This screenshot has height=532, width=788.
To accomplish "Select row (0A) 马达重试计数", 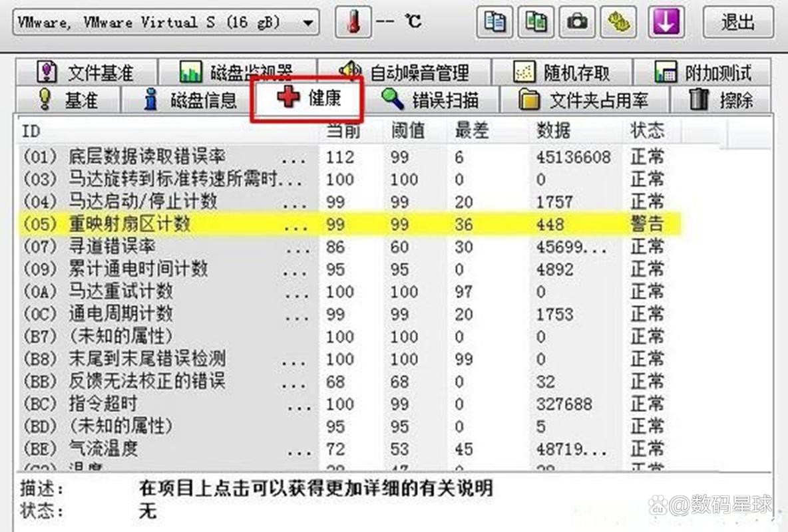I will click(349, 291).
